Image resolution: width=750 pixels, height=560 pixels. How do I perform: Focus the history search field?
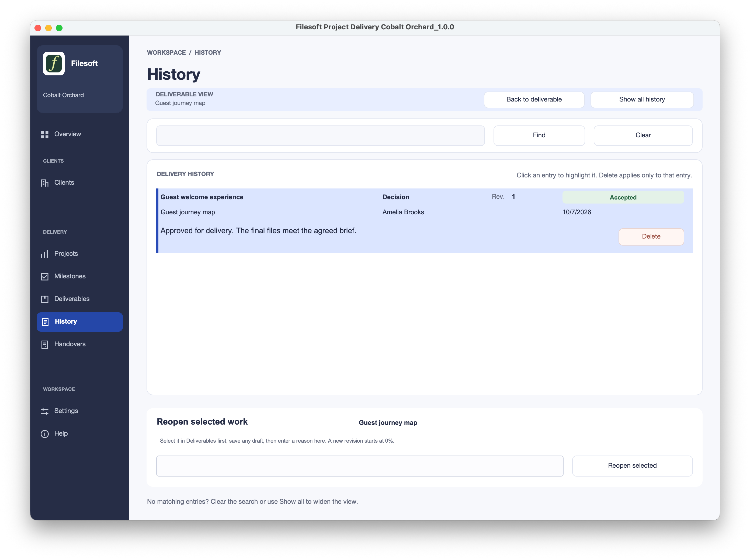pyautogui.click(x=320, y=135)
